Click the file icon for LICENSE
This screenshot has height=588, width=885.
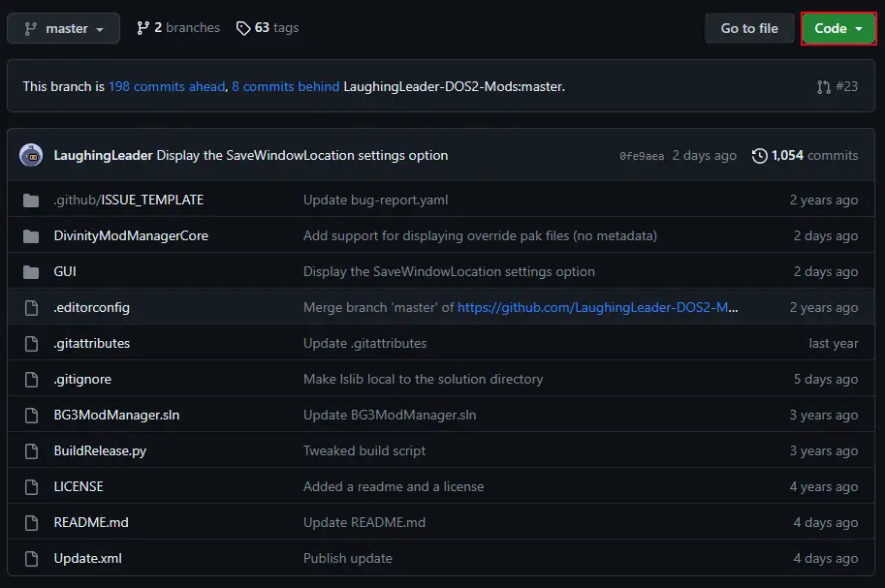click(32, 486)
